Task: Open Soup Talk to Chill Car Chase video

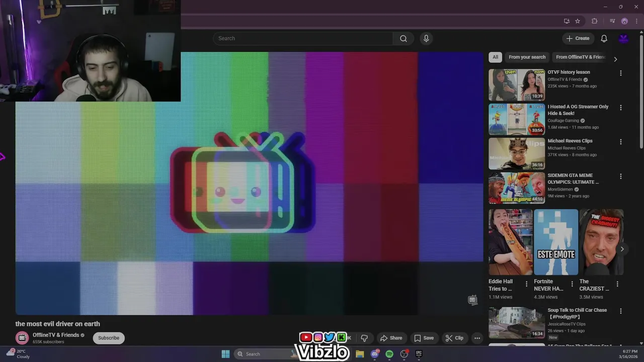Action: (517, 322)
